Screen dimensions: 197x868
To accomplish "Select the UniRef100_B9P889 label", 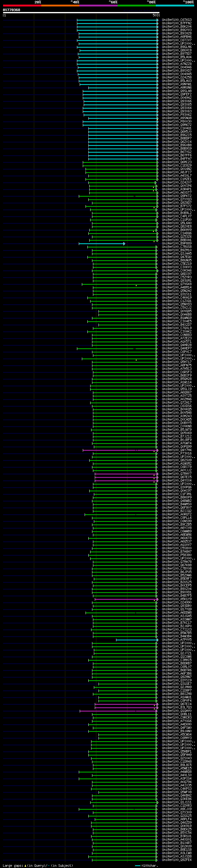I will coord(177,243).
